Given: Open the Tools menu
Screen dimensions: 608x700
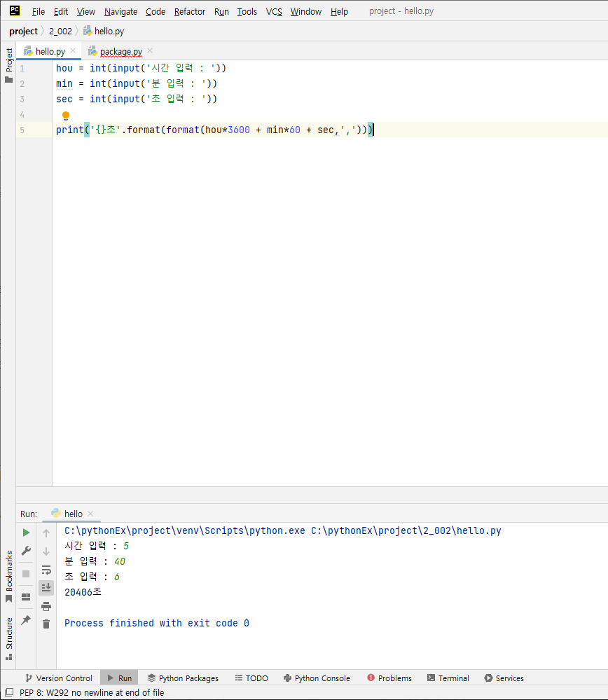Looking at the screenshot, I should 247,12.
